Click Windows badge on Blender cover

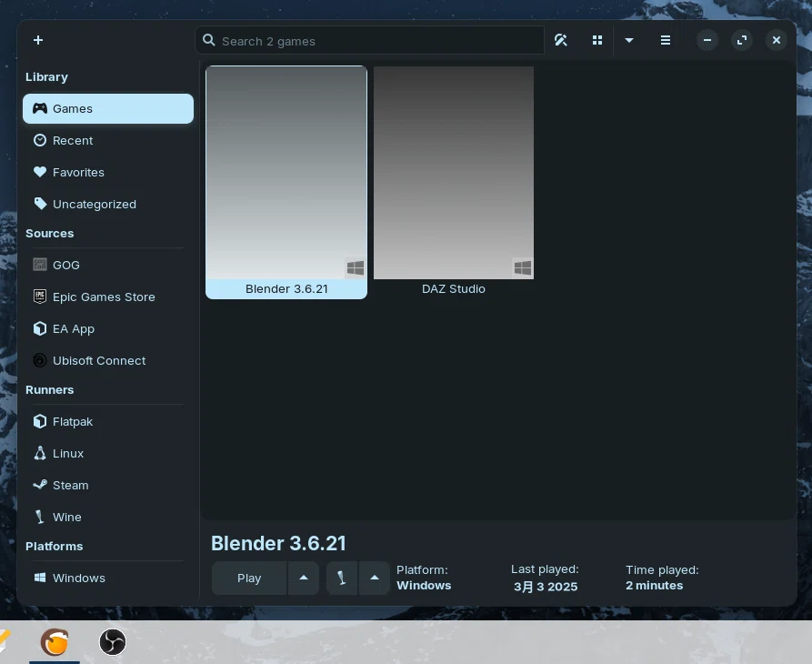356,267
